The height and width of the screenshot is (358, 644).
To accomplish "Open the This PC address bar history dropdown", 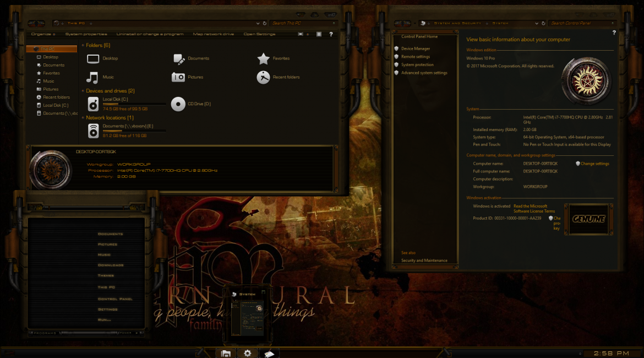I will click(258, 24).
